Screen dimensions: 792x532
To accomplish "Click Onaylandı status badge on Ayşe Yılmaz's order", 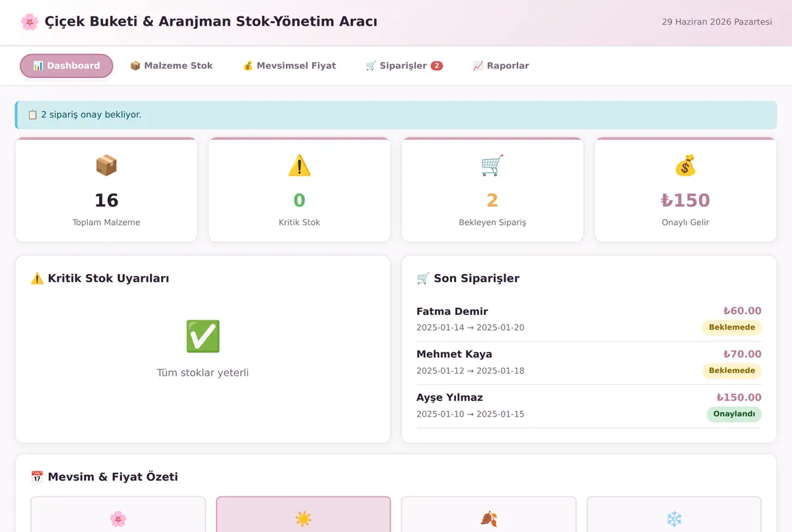I will (734, 415).
